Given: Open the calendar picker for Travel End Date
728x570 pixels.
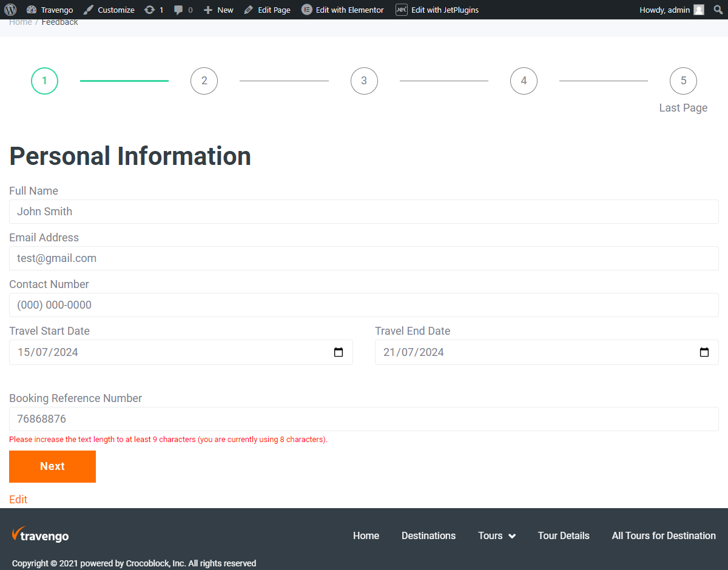Looking at the screenshot, I should (x=704, y=352).
